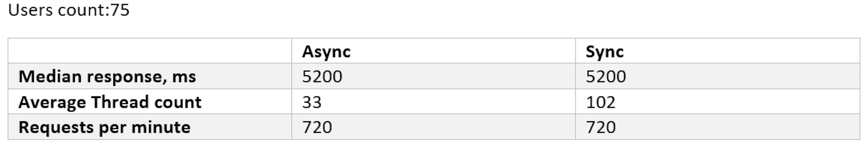Click the empty top-left table cell
Screen dimensions: 868x149
pyautogui.click(x=150, y=51)
